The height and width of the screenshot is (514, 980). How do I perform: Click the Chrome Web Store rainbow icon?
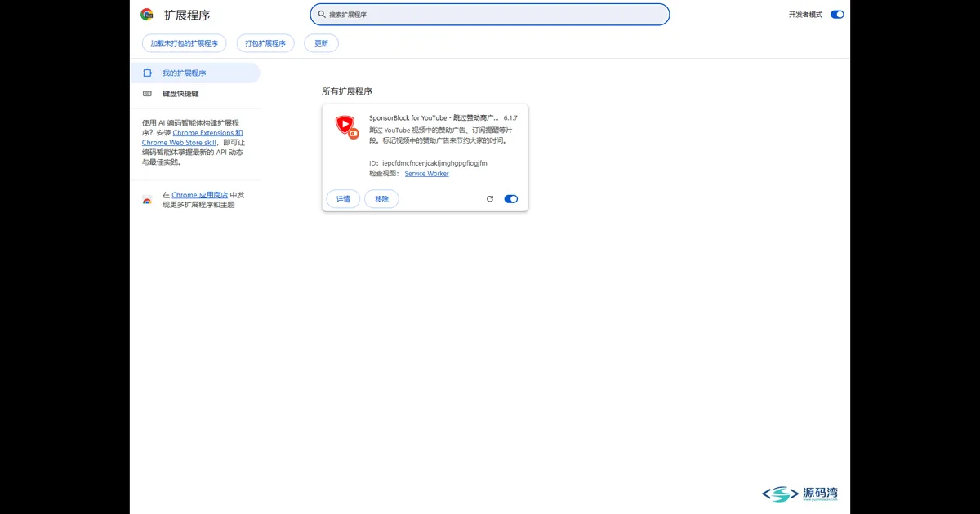pos(147,200)
